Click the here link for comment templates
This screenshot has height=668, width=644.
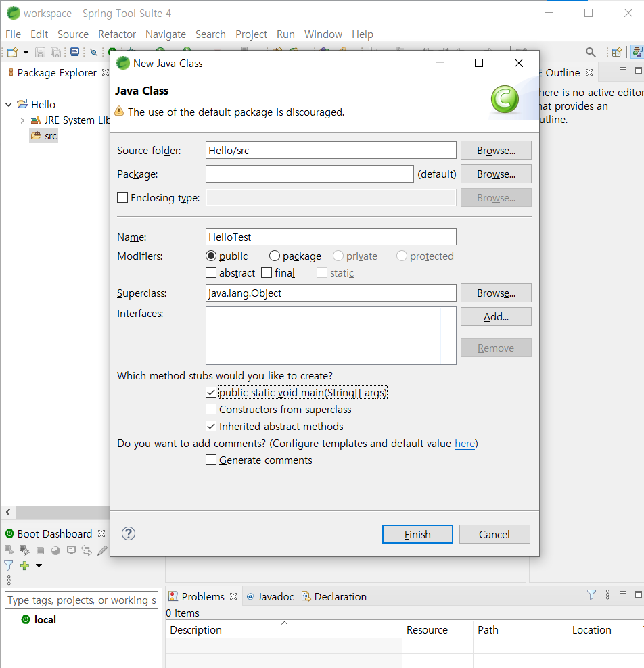click(x=465, y=444)
